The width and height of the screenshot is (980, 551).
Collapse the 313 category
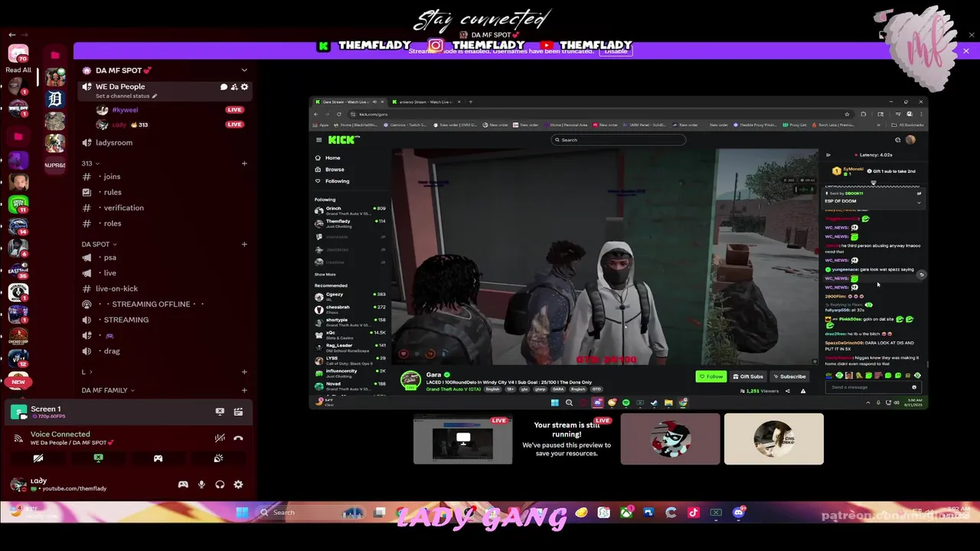(x=90, y=163)
